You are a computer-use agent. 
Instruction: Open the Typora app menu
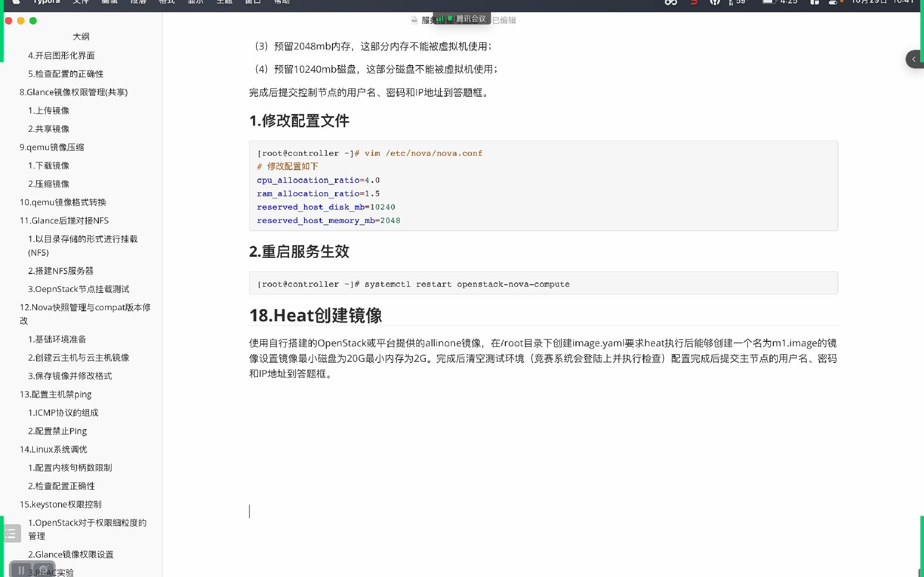(46, 2)
